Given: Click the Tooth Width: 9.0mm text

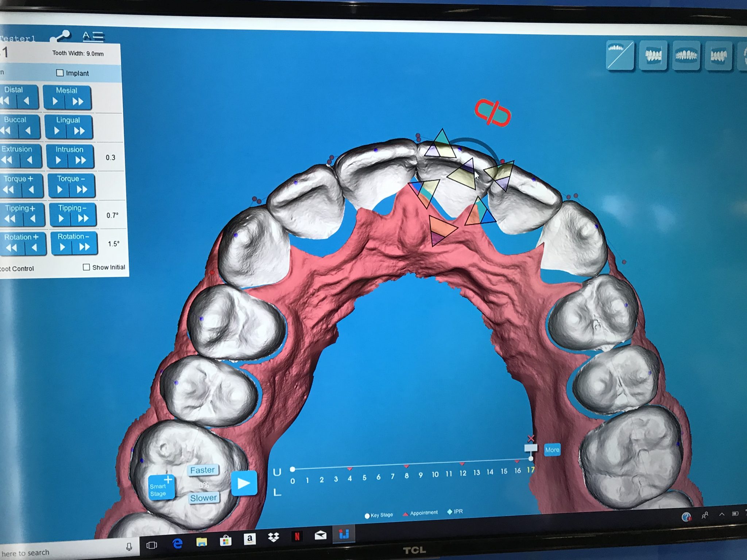Looking at the screenshot, I should tap(78, 53).
